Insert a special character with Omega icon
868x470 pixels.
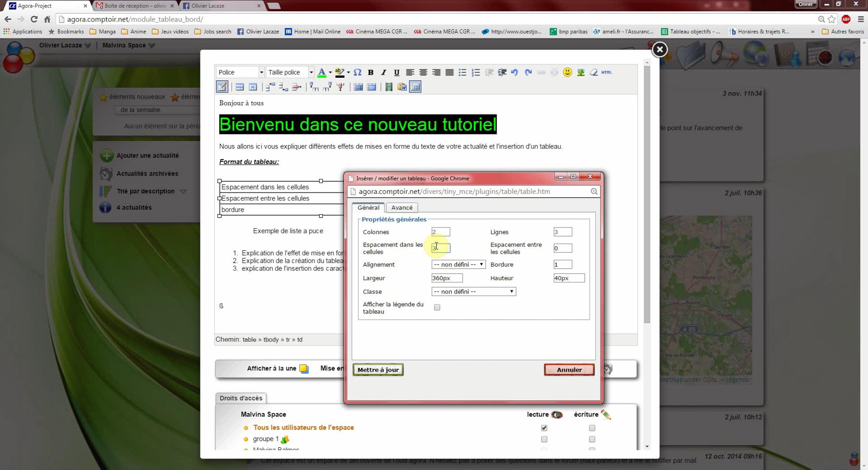pyautogui.click(x=357, y=72)
